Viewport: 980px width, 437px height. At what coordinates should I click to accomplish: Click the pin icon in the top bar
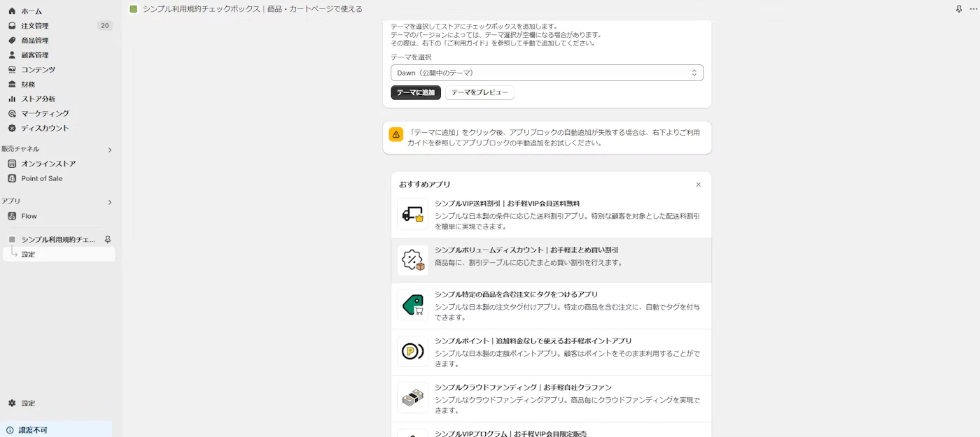click(x=958, y=9)
